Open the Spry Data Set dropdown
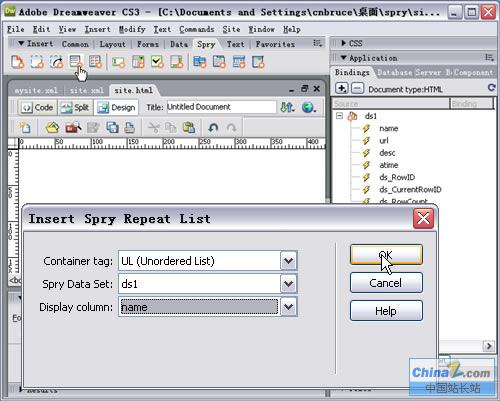 click(288, 284)
